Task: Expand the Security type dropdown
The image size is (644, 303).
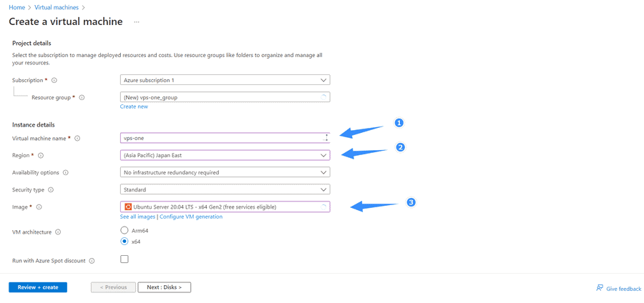Action: click(x=225, y=190)
